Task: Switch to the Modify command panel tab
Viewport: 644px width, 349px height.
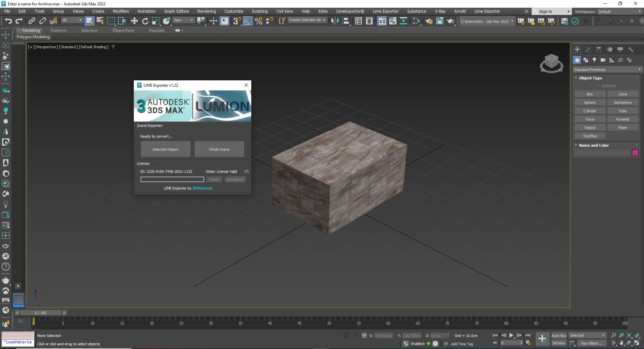Action: tap(588, 49)
